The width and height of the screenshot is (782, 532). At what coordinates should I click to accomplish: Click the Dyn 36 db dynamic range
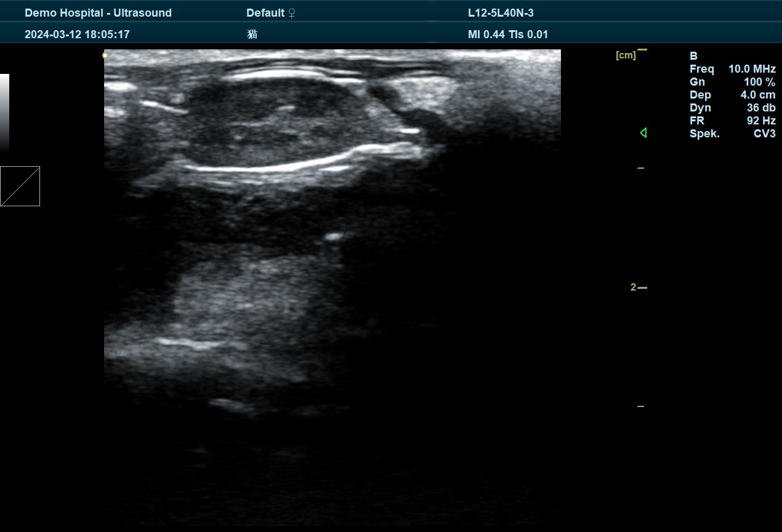click(x=732, y=108)
